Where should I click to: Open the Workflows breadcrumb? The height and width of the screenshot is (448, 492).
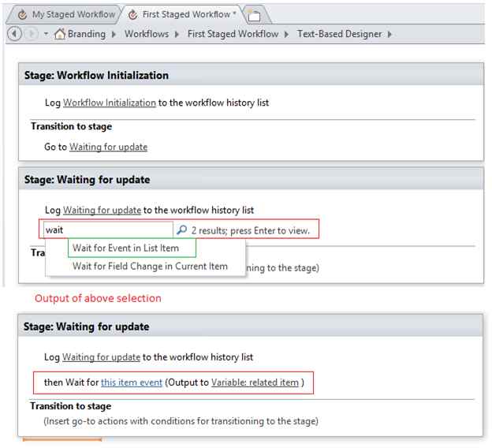pos(147,34)
